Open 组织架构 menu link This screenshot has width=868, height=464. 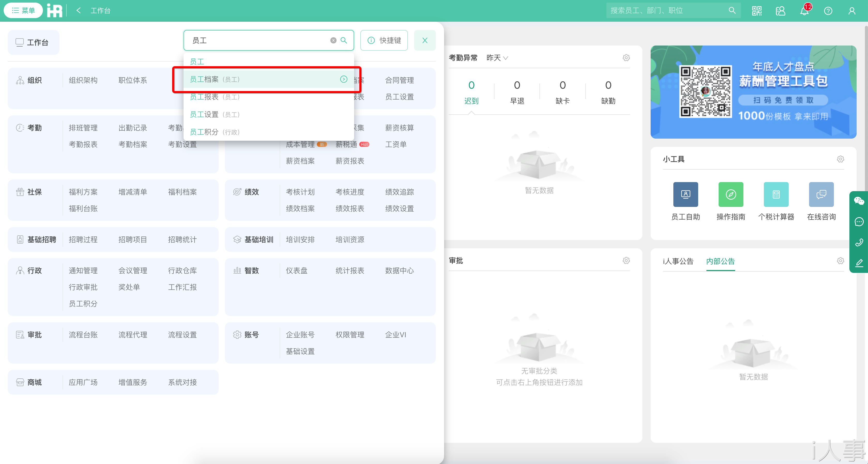point(83,80)
